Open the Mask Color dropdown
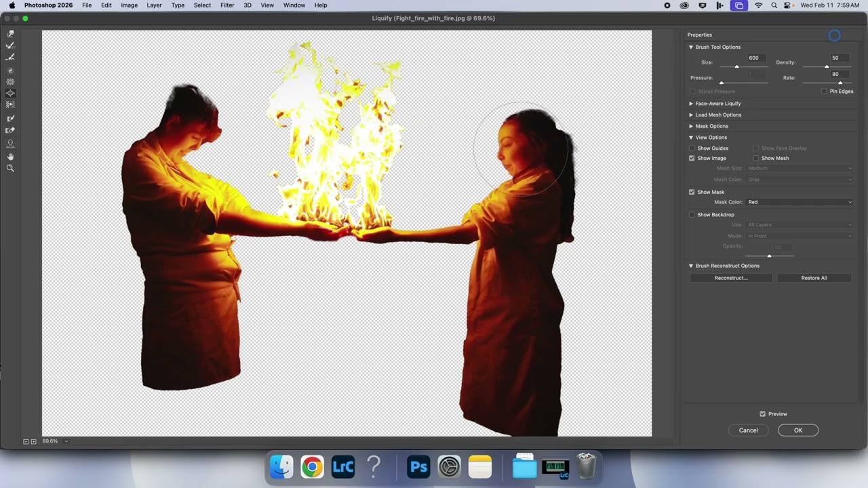868x488 pixels. click(800, 202)
